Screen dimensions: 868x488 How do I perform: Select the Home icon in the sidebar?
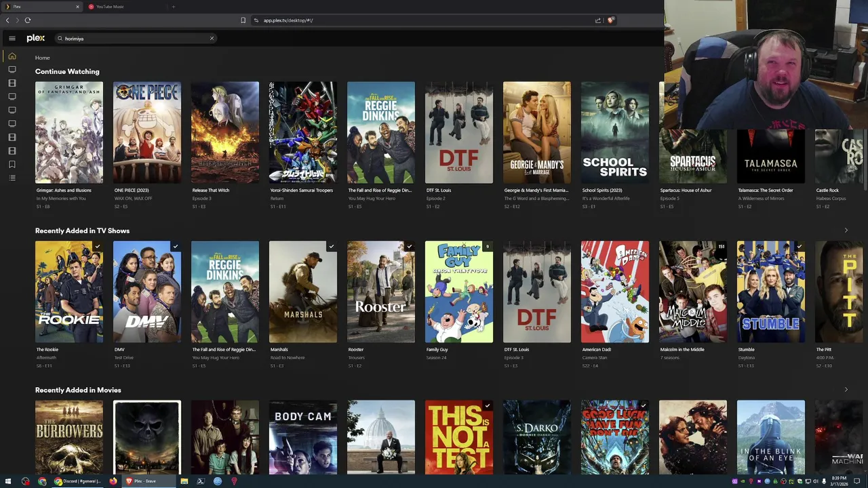point(12,56)
